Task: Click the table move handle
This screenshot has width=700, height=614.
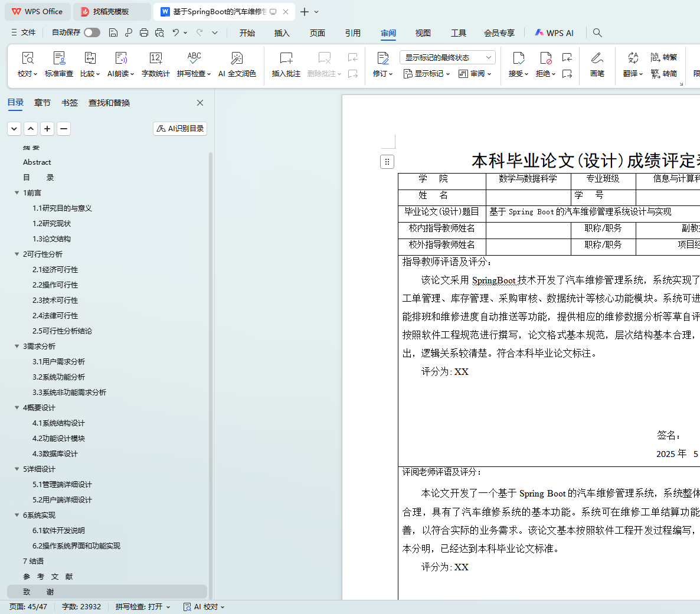Action: 387,162
